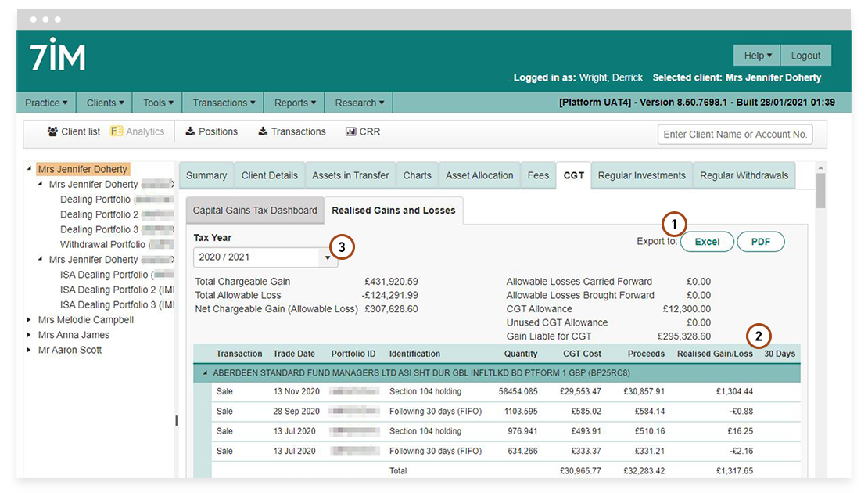868x493 pixels.
Task: Download Positions via the toolbar icon
Action: click(190, 131)
